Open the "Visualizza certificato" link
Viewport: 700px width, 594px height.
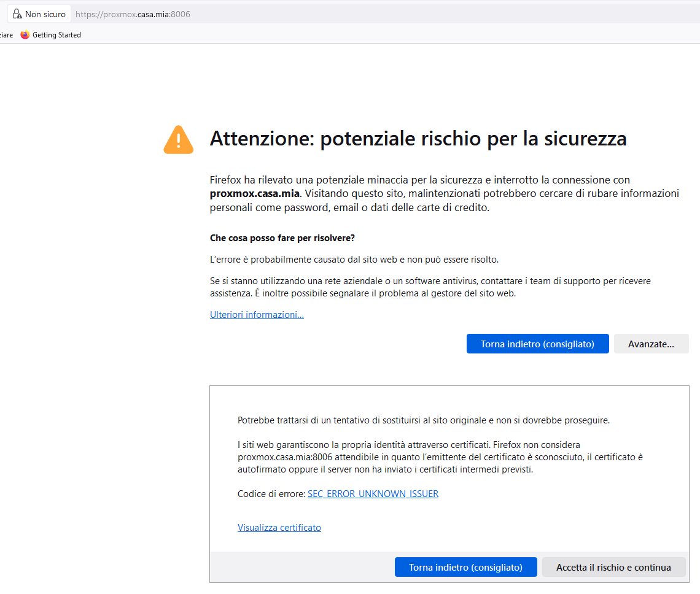click(x=279, y=528)
